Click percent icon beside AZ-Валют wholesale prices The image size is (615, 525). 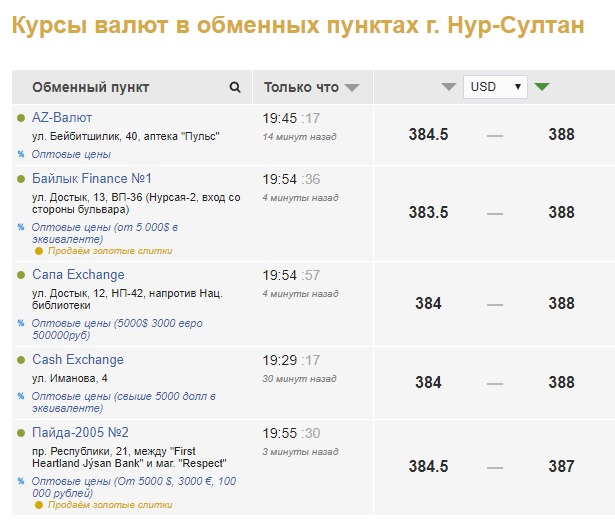point(21,155)
